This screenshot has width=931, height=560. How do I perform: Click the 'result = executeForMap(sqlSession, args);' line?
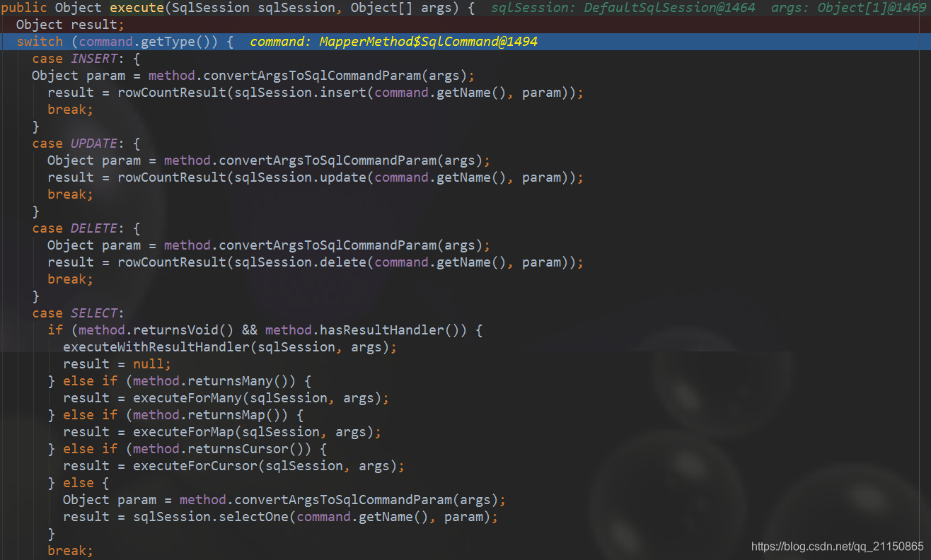tap(222, 432)
